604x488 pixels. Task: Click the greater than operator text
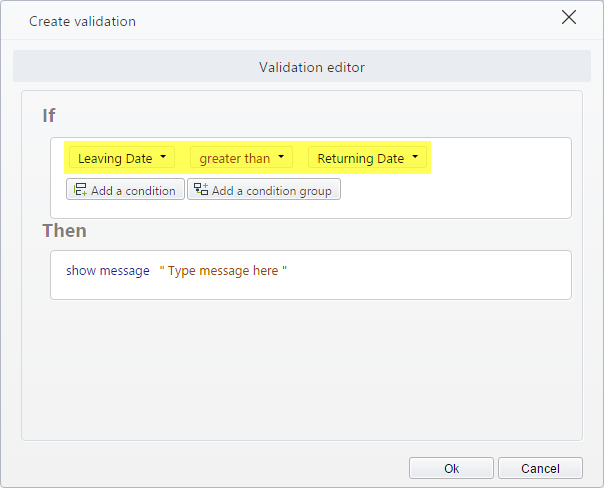235,158
